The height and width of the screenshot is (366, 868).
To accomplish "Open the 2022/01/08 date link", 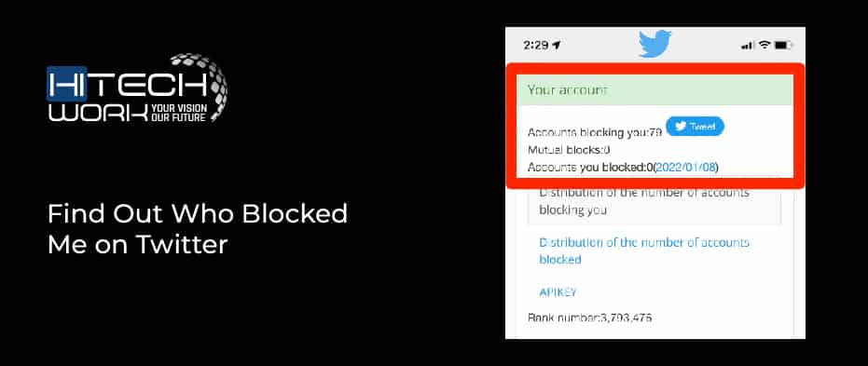I will coord(684,167).
